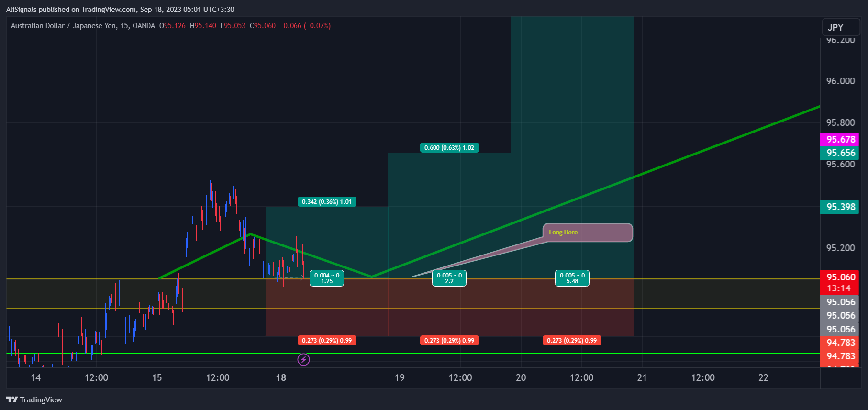Image resolution: width=868 pixels, height=410 pixels.
Task: Select the 0.005 ~ 0 5.48 position label
Action: coord(572,278)
